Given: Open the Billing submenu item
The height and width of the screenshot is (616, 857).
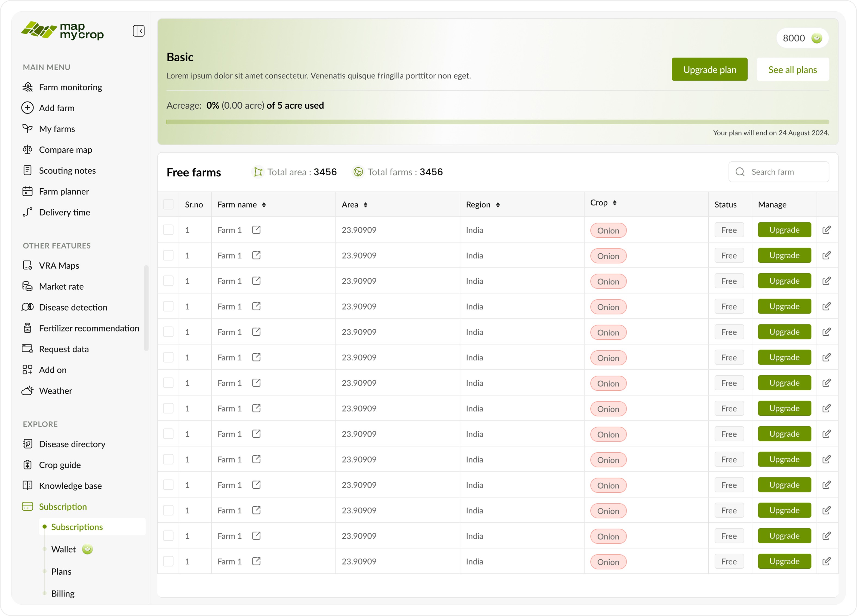Looking at the screenshot, I should (63, 593).
